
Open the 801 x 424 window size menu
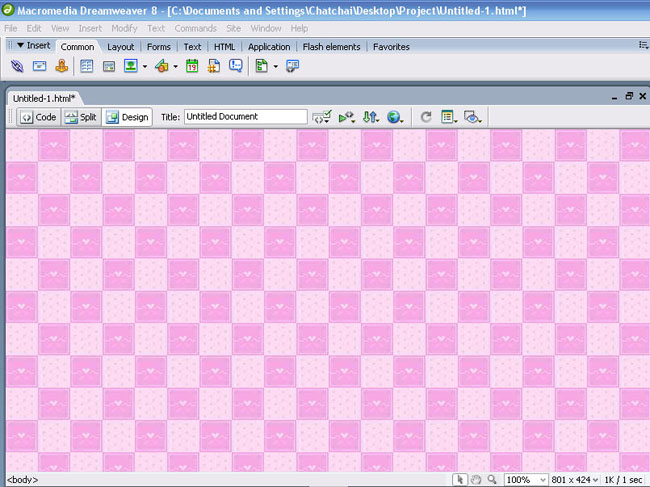click(x=575, y=480)
